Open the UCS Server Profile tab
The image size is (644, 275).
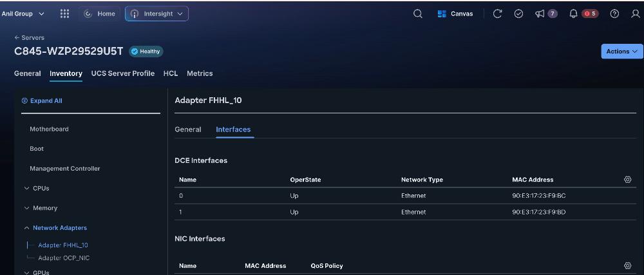pos(123,73)
